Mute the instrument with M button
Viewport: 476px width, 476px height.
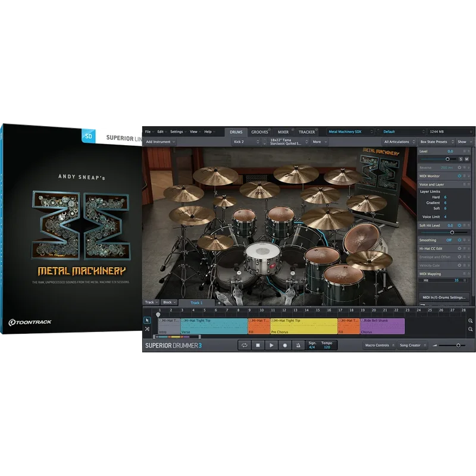click(x=466, y=159)
